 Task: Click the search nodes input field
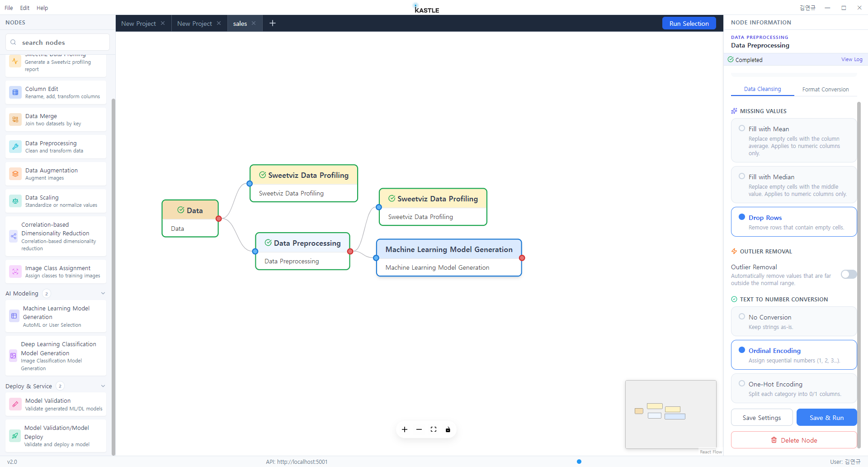click(57, 42)
